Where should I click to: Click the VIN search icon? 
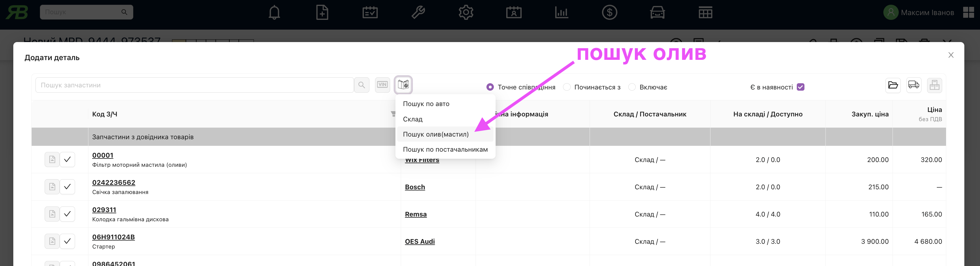[x=382, y=85]
